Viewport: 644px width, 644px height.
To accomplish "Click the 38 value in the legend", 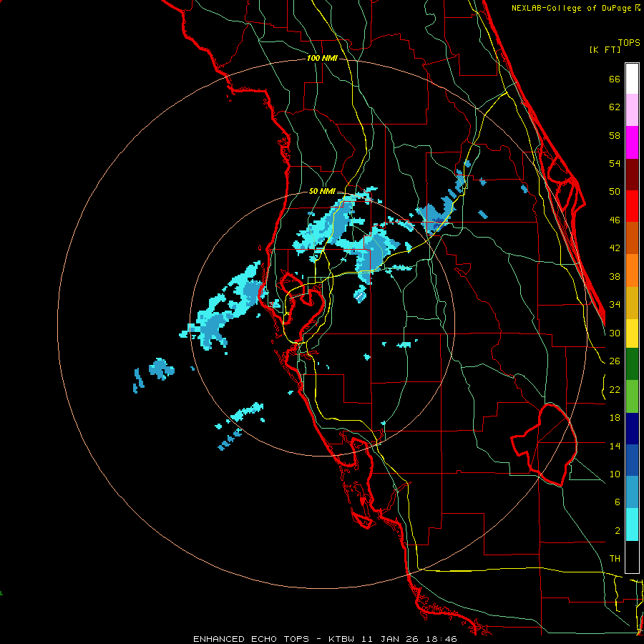I will [615, 276].
